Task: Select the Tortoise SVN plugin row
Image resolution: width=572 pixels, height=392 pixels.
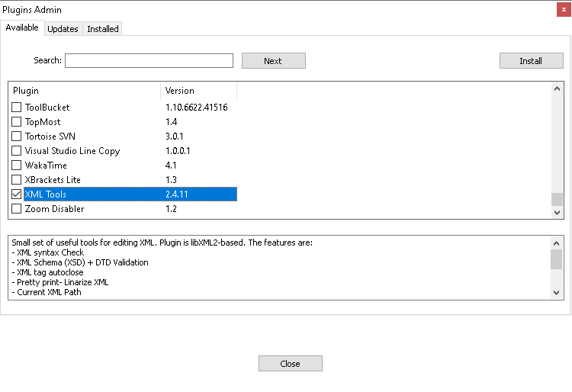Action: point(124,137)
